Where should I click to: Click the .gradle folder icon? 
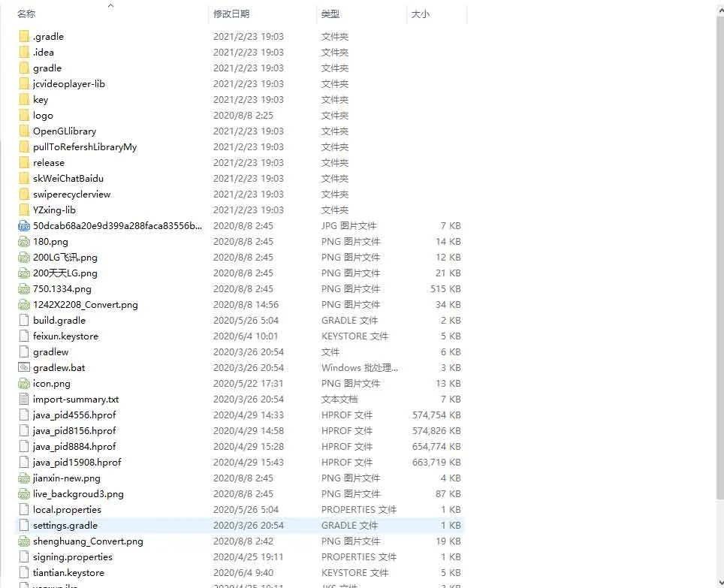tap(24, 36)
